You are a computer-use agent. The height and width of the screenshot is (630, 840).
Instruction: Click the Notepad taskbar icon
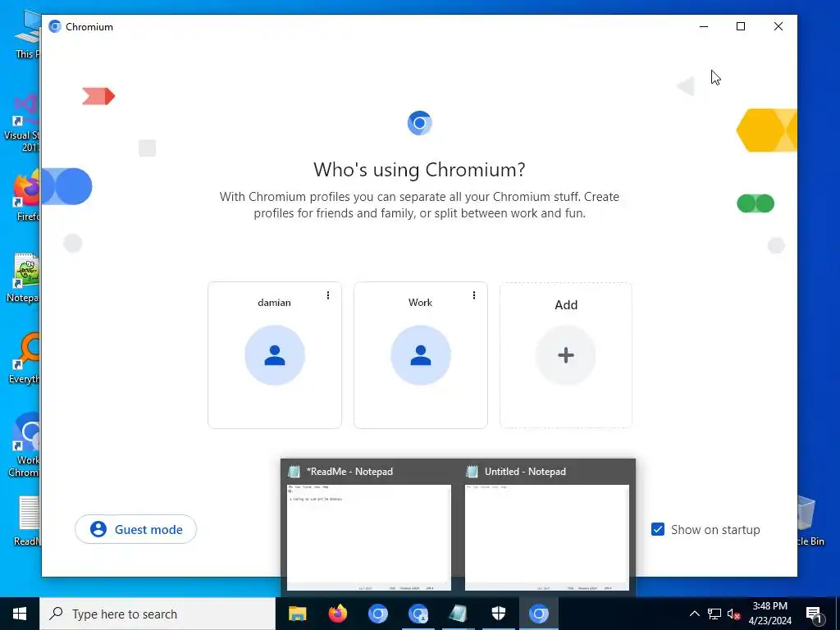458,614
